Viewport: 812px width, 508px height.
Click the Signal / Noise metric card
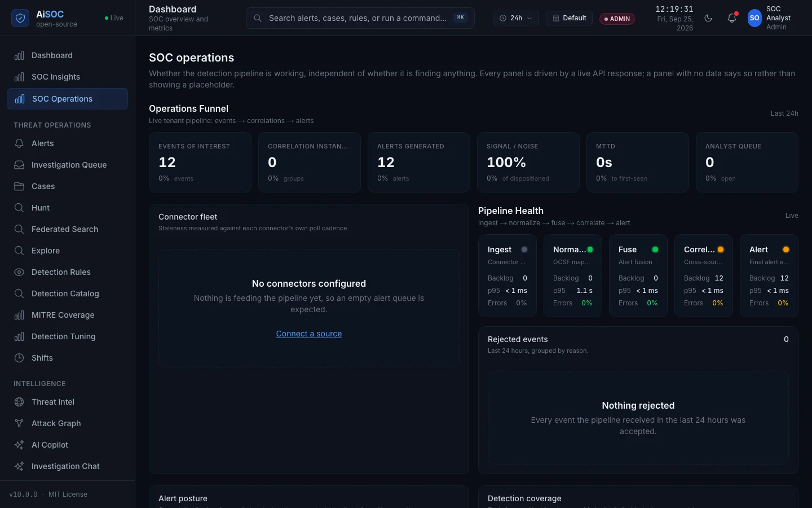click(x=528, y=163)
